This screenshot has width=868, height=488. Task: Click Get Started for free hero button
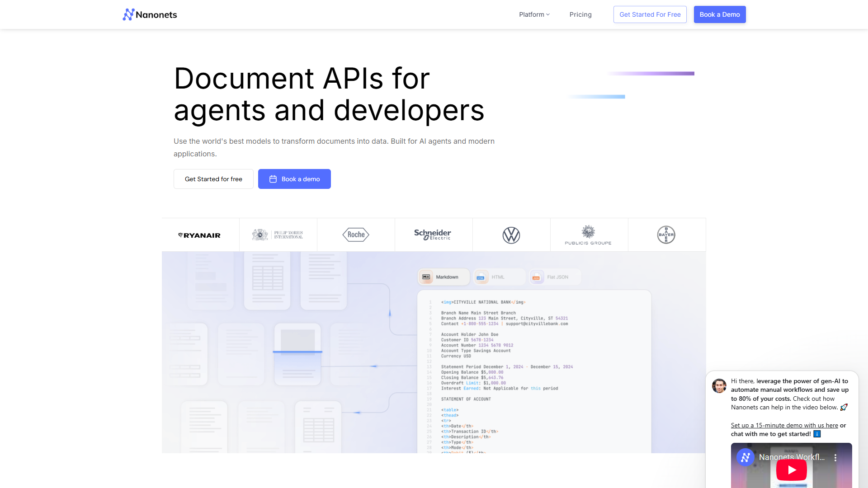coord(213,179)
